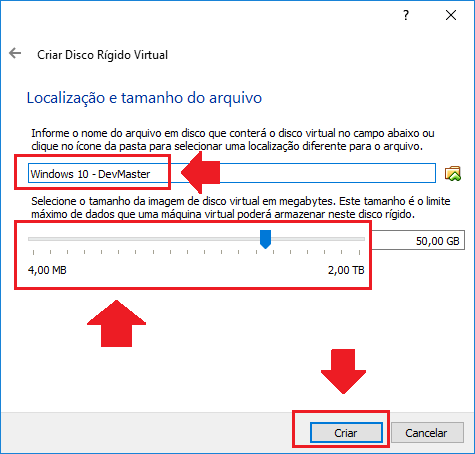Click the "Informe o nome do arquivo" description text
The width and height of the screenshot is (475, 454).
[x=233, y=139]
